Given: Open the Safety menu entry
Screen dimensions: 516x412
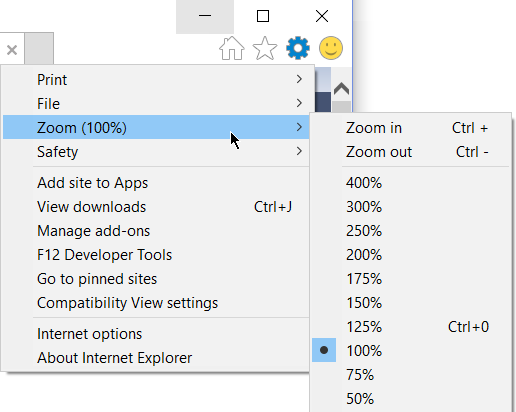Looking at the screenshot, I should 156,152.
